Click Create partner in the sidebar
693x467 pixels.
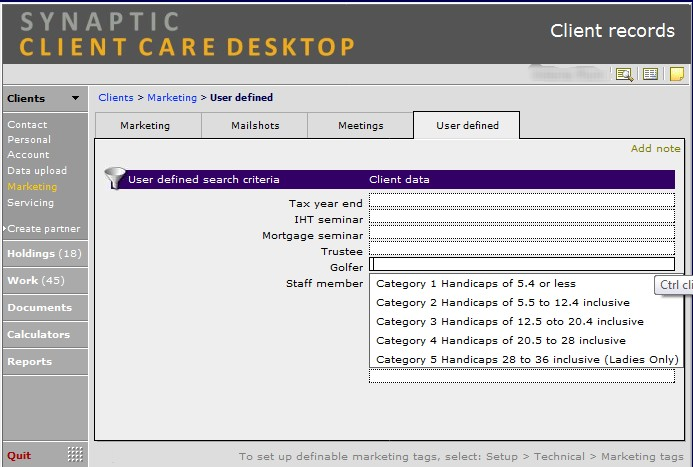tap(44, 229)
